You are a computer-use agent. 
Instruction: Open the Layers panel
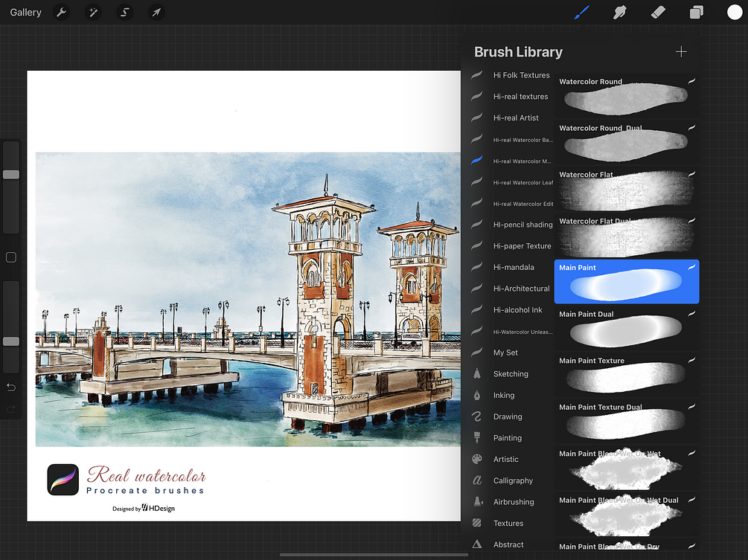click(697, 13)
